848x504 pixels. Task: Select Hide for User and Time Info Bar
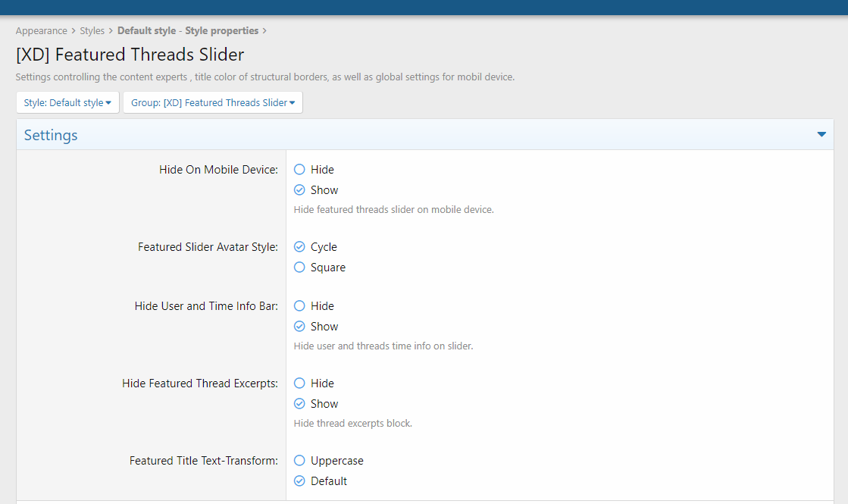pos(299,306)
